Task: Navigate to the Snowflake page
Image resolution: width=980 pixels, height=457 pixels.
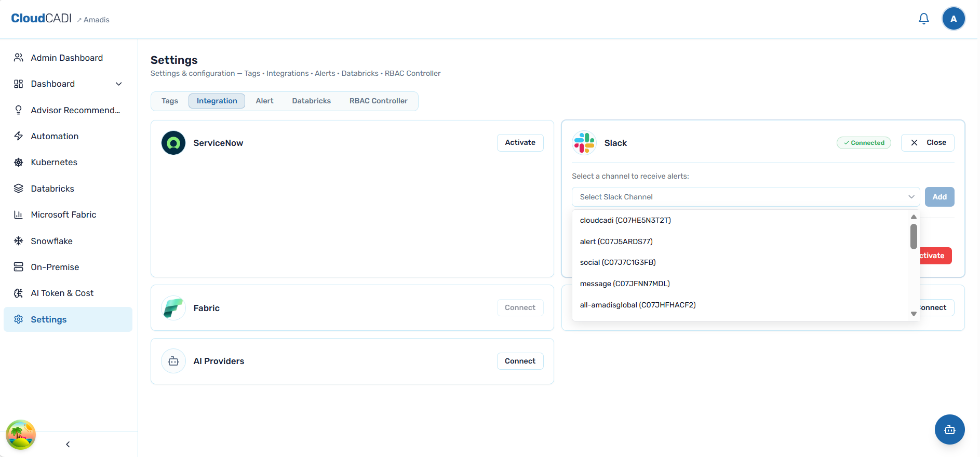Action: coord(68,241)
